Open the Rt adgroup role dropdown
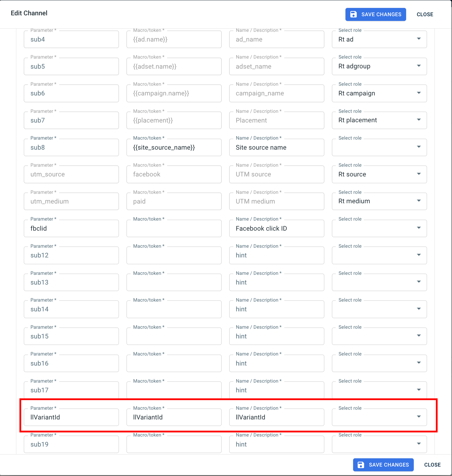This screenshot has width=452, height=476. click(379, 66)
